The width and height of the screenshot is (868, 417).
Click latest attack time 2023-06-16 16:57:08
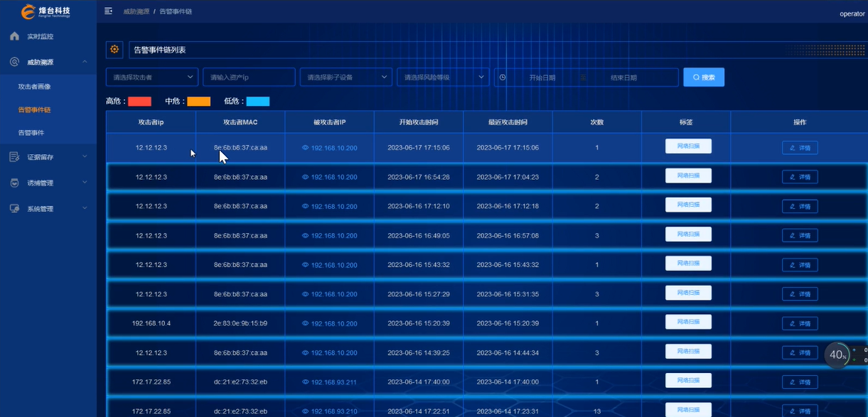click(x=508, y=235)
